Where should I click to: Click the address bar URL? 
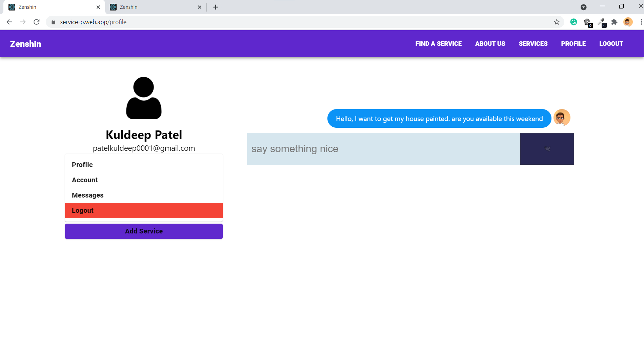tap(93, 22)
